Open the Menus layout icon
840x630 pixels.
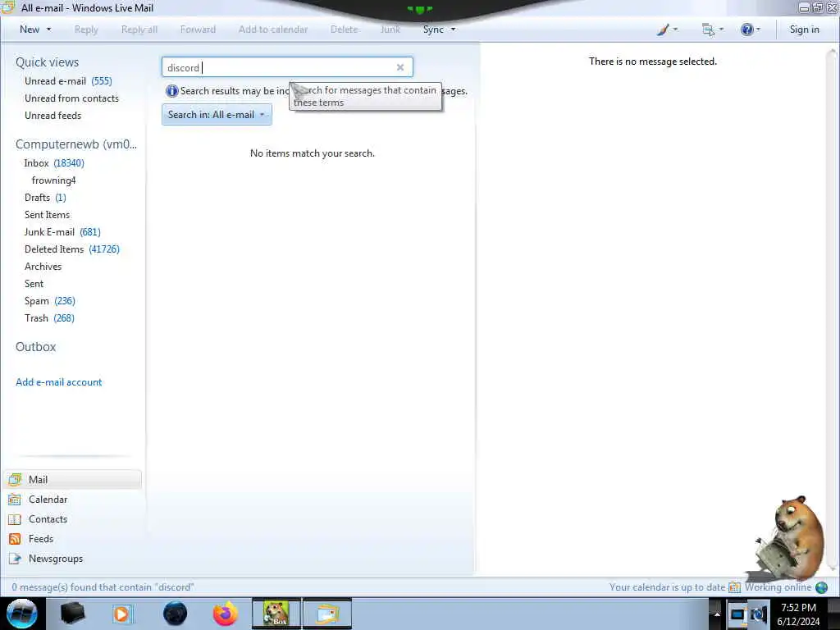(708, 30)
